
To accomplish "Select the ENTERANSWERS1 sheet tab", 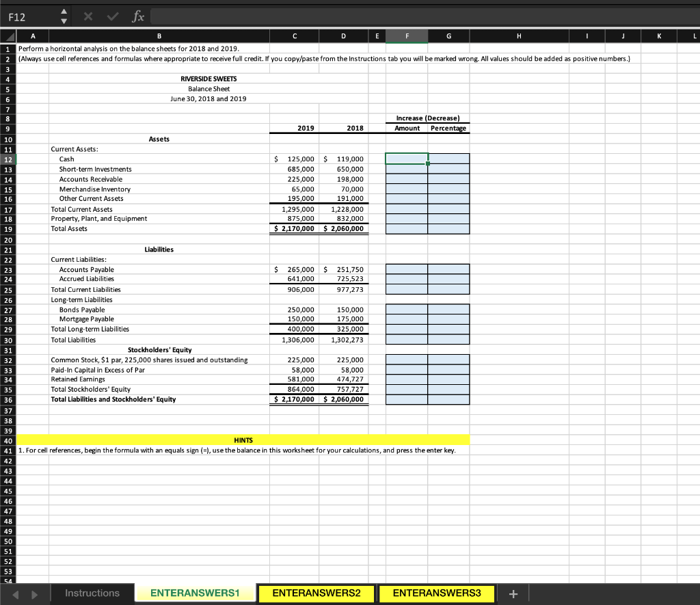I will pos(196,593).
